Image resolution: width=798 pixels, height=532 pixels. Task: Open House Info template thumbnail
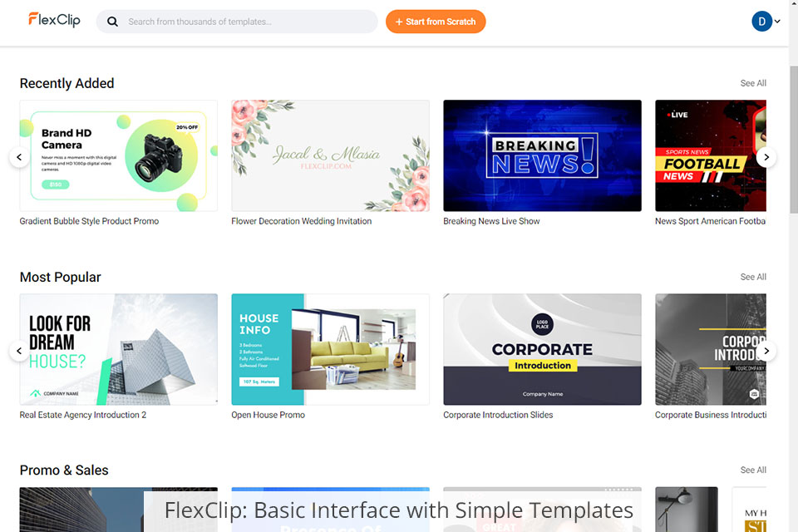click(x=330, y=349)
